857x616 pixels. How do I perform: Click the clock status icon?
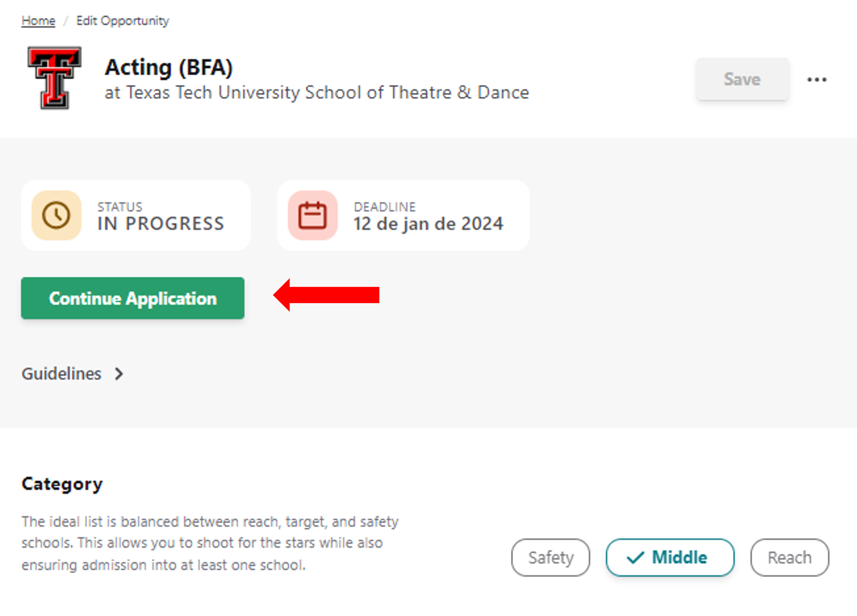57,216
